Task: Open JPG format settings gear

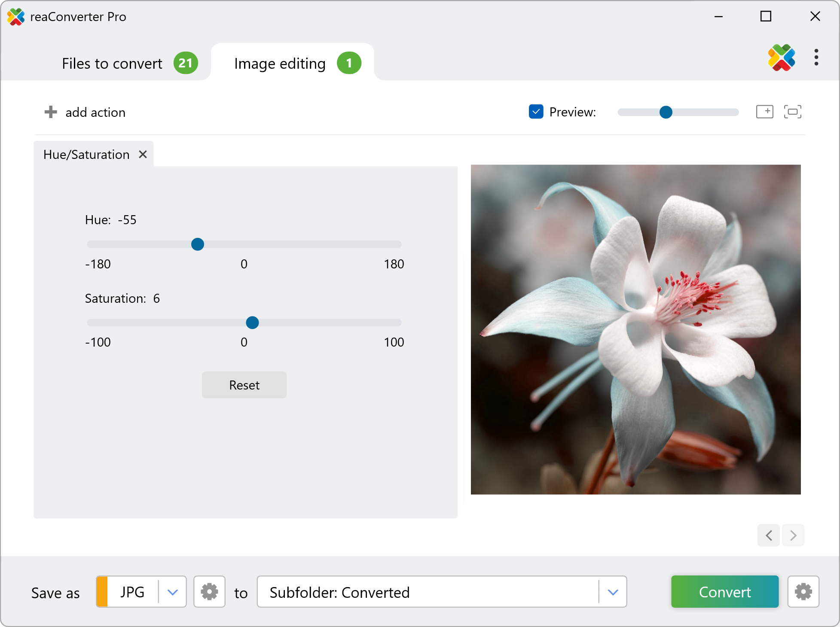Action: (209, 592)
